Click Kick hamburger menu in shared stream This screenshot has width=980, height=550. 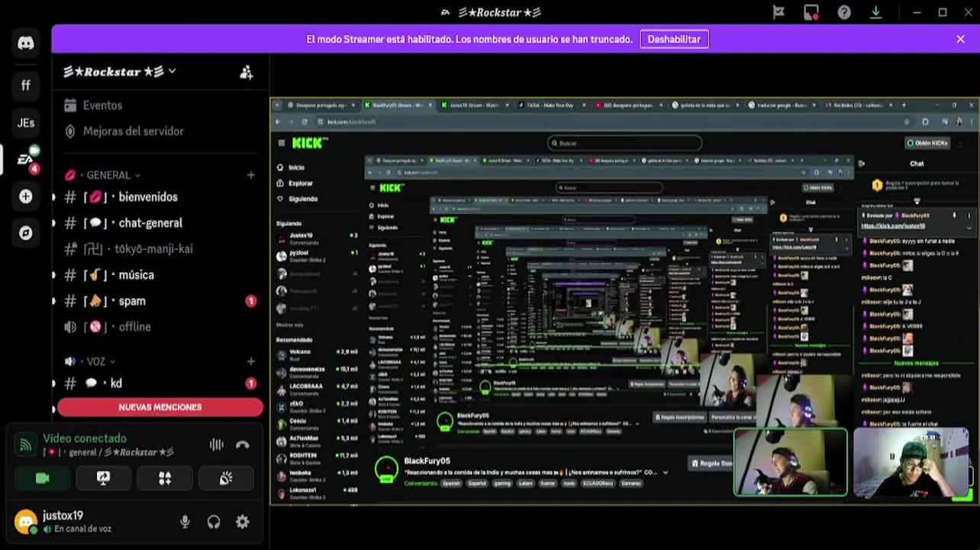point(281,143)
